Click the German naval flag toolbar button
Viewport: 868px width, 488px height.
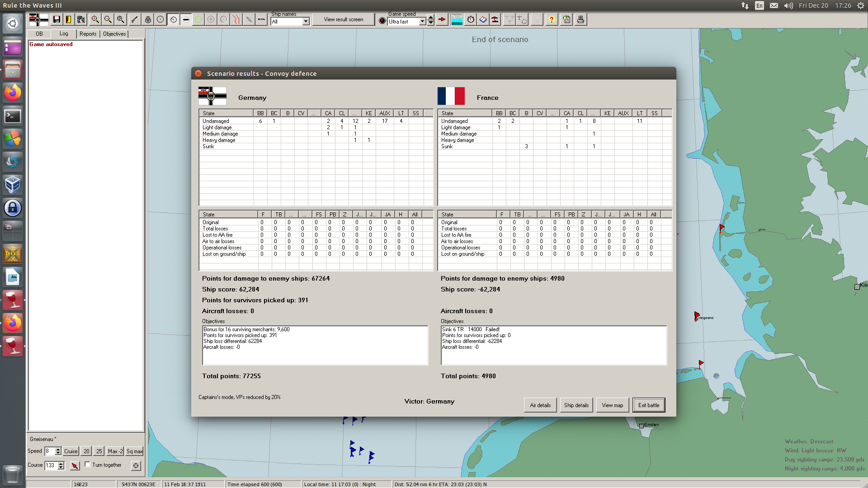click(38, 19)
